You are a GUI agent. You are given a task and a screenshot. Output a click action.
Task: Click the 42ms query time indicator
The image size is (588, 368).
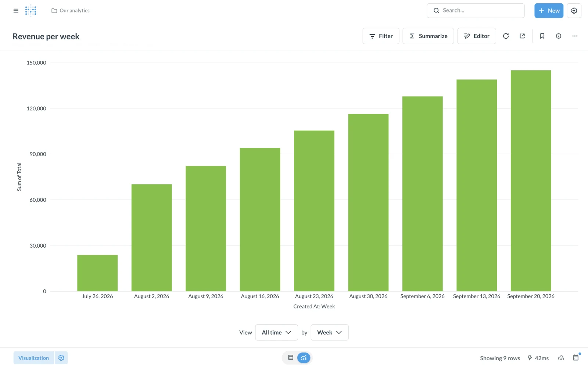[538, 358]
